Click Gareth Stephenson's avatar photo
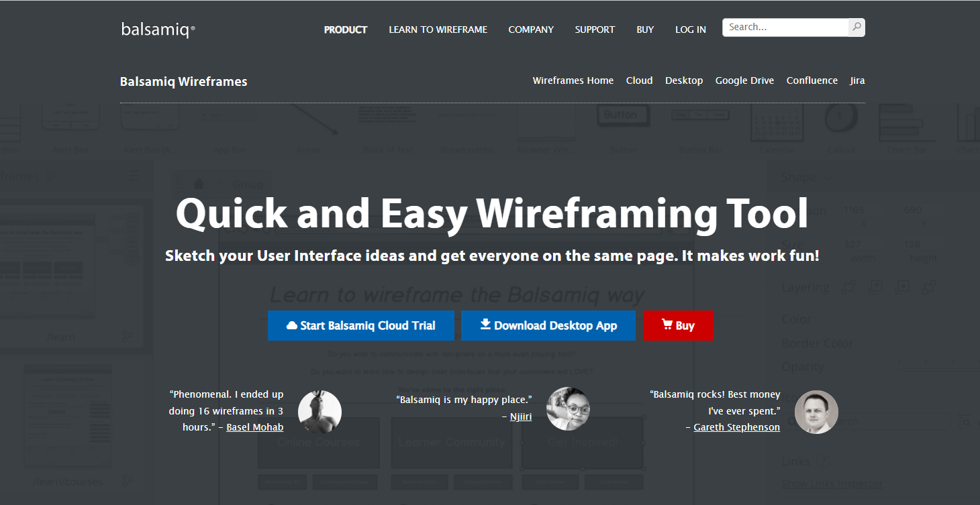Image resolution: width=980 pixels, height=505 pixels. click(816, 412)
